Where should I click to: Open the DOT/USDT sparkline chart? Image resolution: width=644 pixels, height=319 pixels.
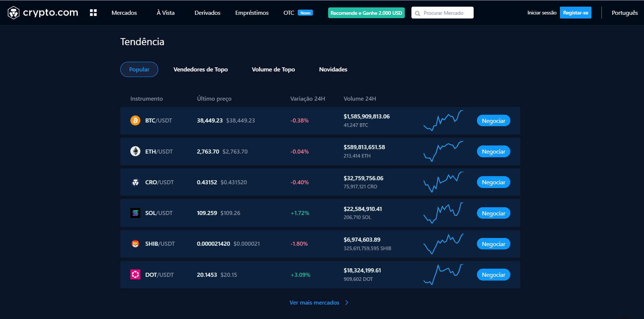443,275
